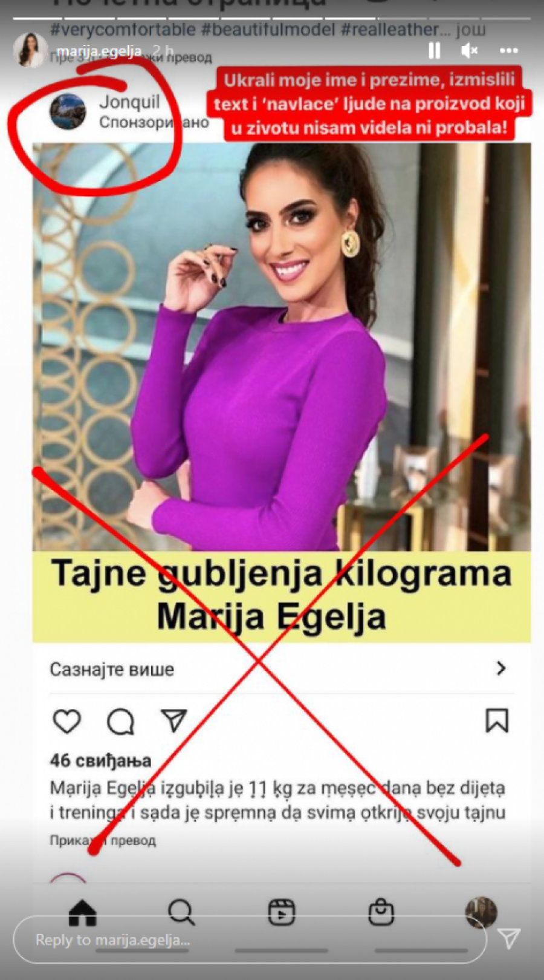
Task: Open the comment bubble icon
Action: click(120, 721)
